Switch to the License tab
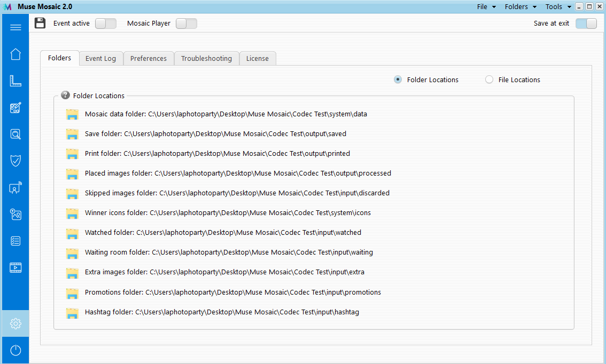The height and width of the screenshot is (364, 606). coord(258,58)
